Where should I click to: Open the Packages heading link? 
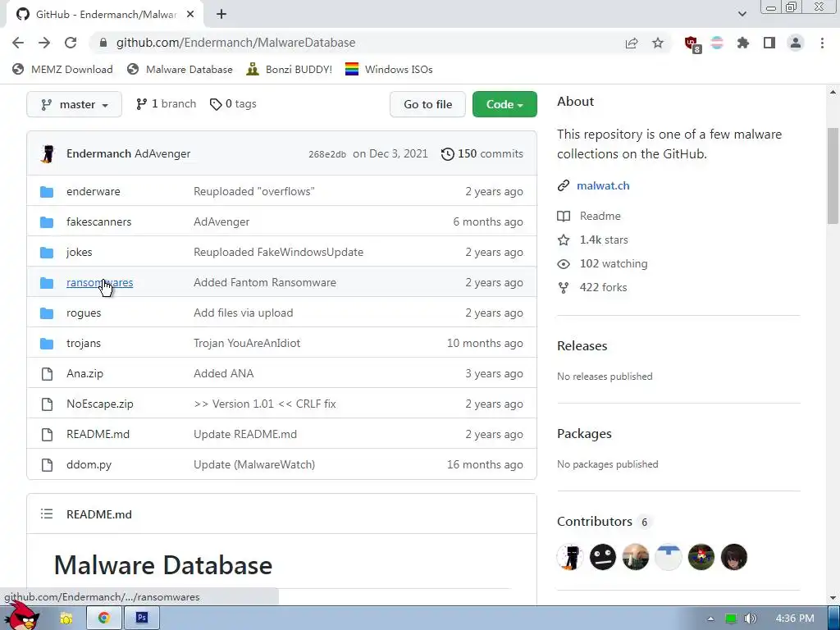click(584, 434)
